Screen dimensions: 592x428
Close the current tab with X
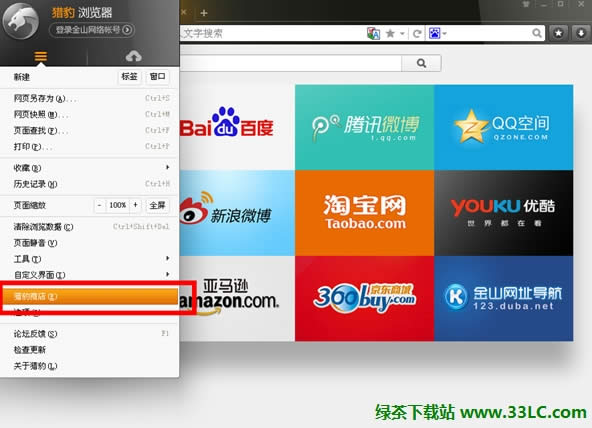tap(184, 12)
